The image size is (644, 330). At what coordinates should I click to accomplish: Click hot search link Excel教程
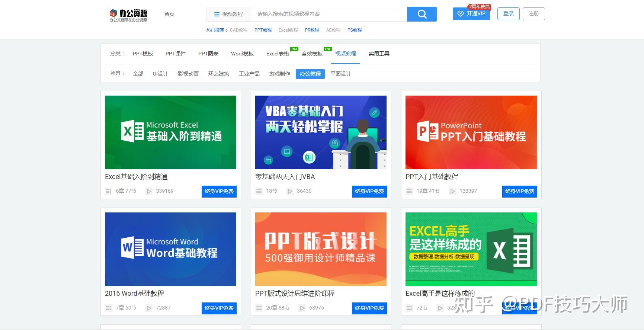(288, 30)
